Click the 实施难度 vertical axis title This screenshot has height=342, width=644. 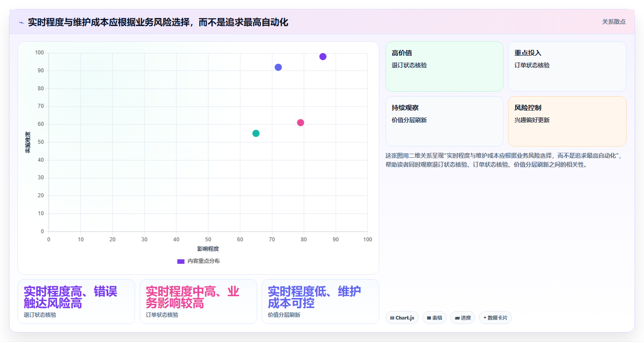pyautogui.click(x=27, y=142)
